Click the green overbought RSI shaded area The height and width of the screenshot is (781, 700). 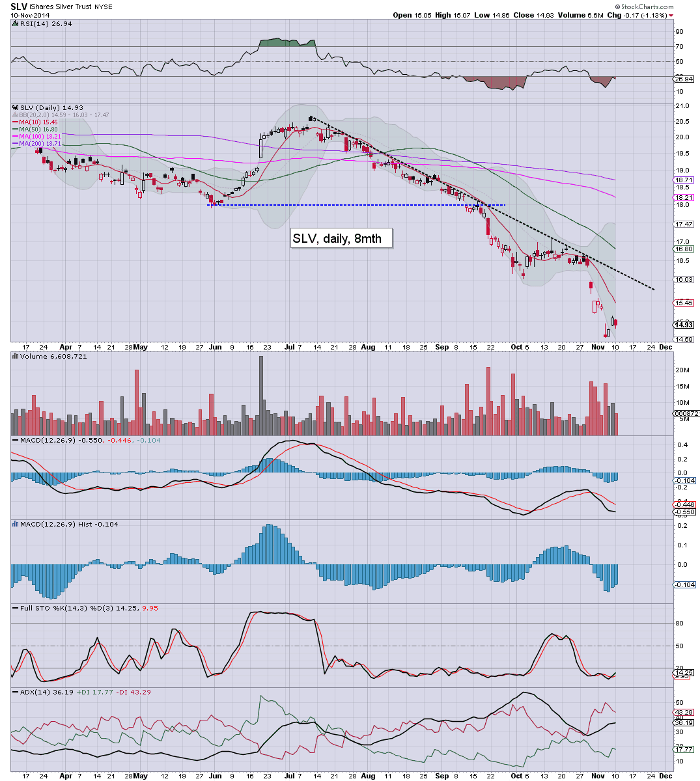tap(287, 42)
